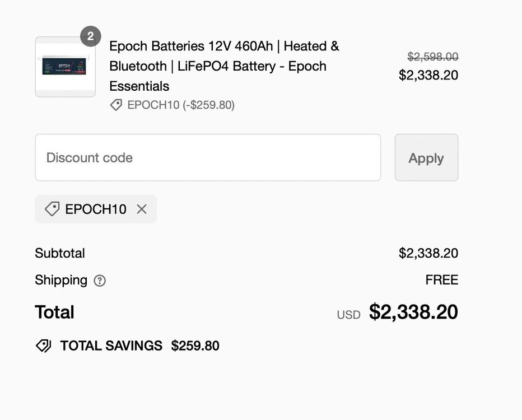The height and width of the screenshot is (420, 522).
Task: Click the Epoch battery product thumbnail
Action: coord(65,67)
